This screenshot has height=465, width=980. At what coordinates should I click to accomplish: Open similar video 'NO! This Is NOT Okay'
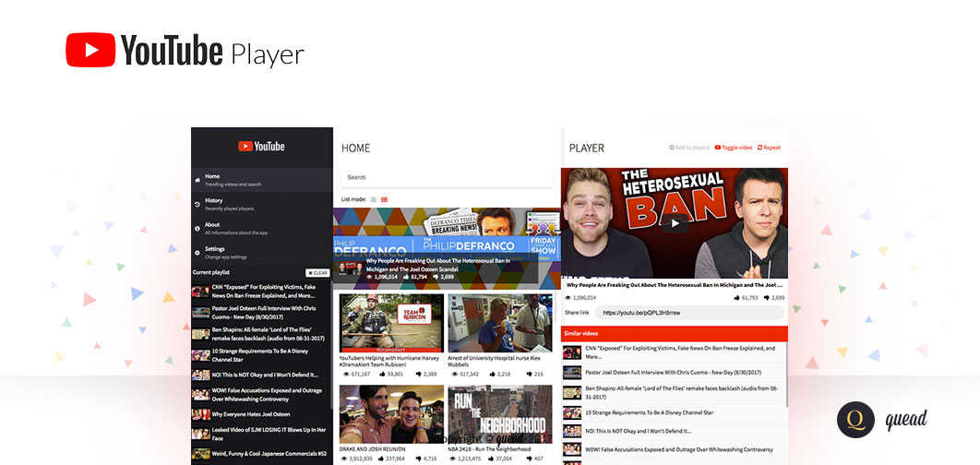coord(675,431)
